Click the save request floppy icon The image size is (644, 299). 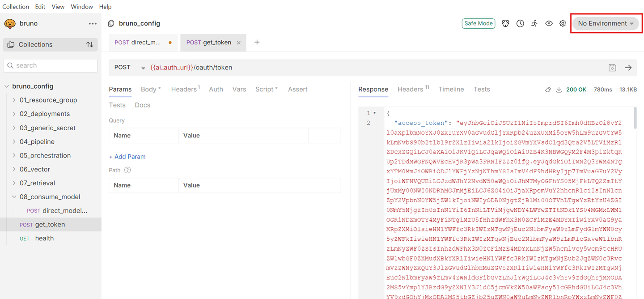point(612,68)
